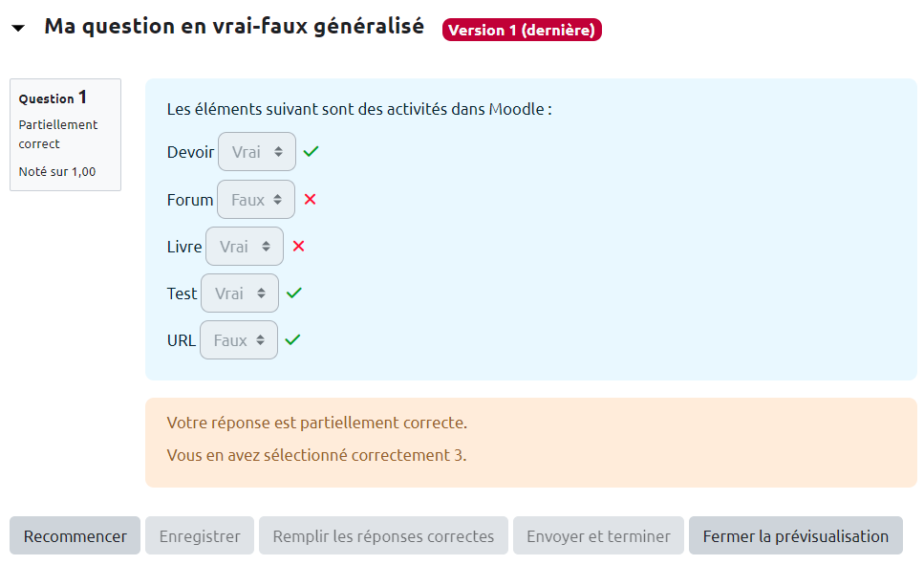Click the green checkmark beside URL
Image resolution: width=924 pixels, height=565 pixels.
[292, 339]
